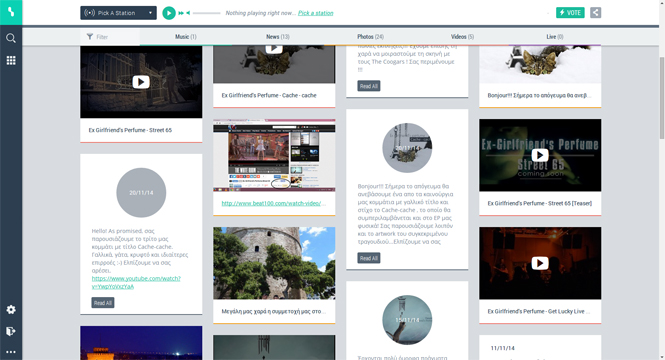Click 'Ex Girlfriend's Perfume - Street 65 [Teaser]' title
Viewport: 665px width, 360px height.
(539, 203)
